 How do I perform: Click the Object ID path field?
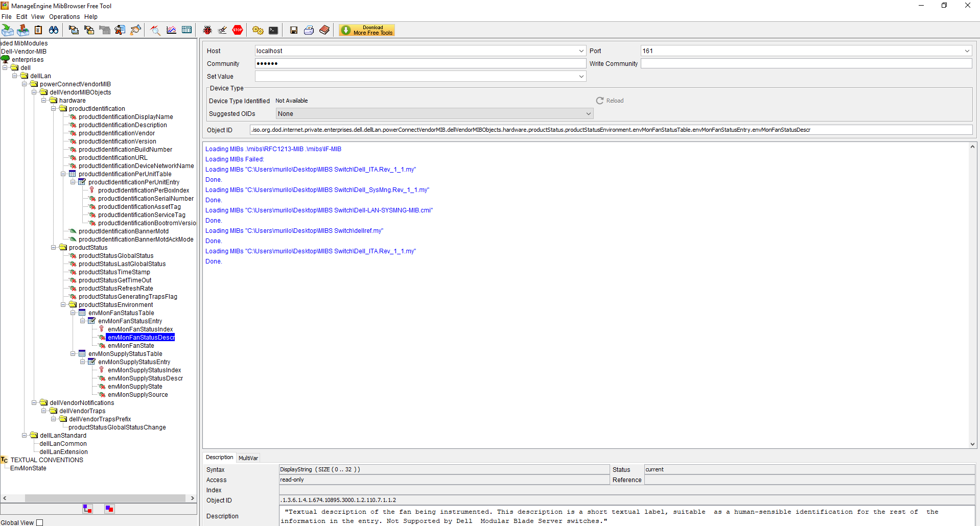coord(611,130)
